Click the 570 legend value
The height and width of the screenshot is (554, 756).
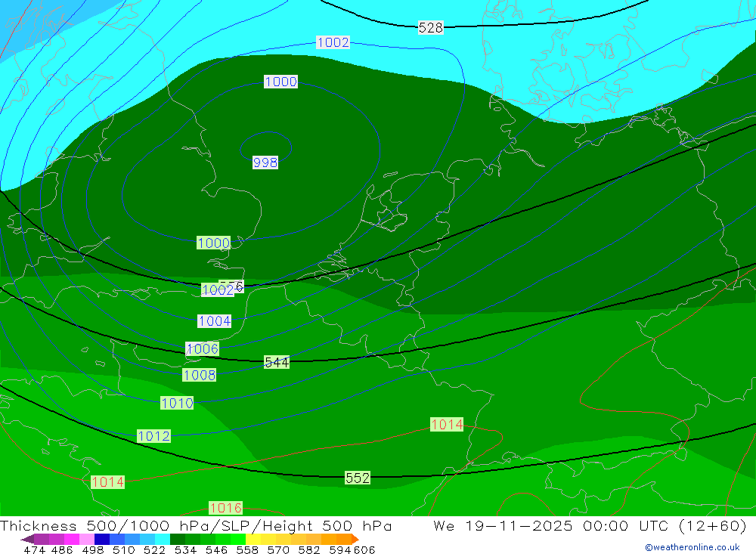[x=278, y=549]
